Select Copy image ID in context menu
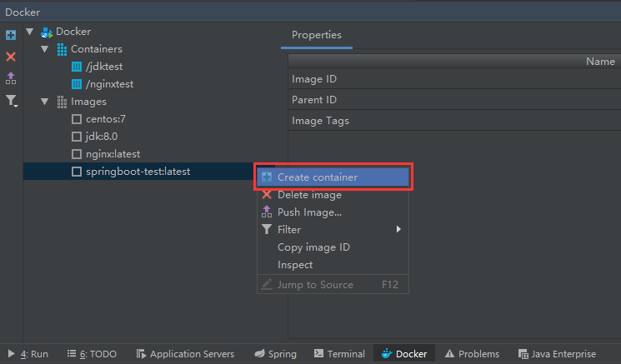 coord(333,247)
